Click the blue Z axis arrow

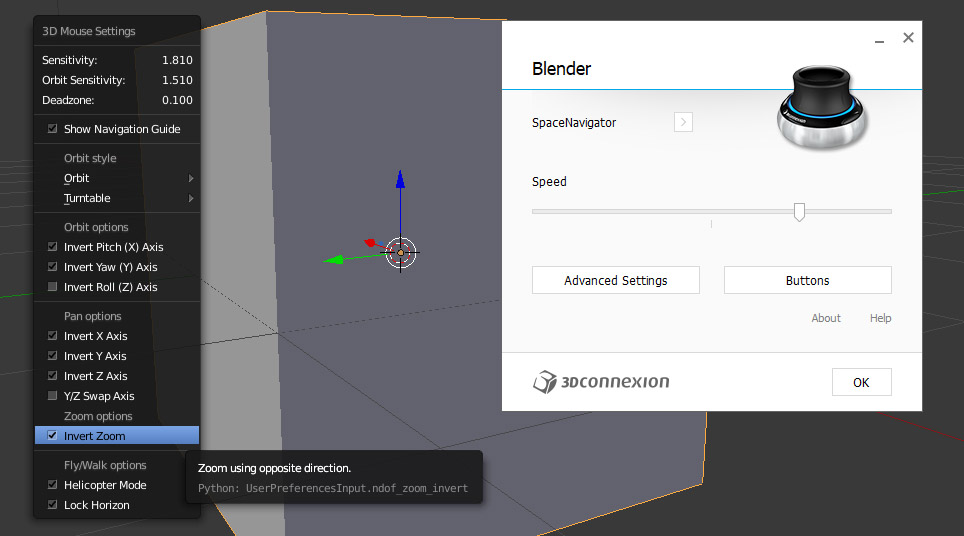(x=400, y=179)
